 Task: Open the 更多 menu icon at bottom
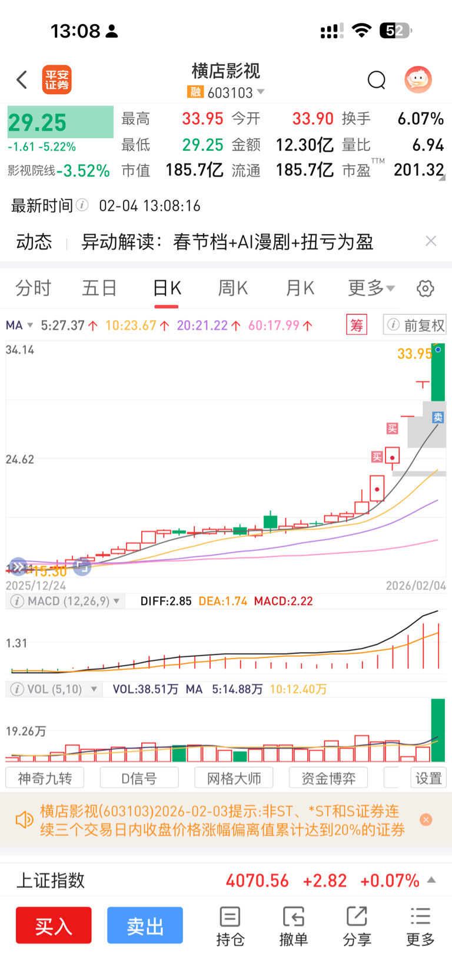tap(420, 926)
